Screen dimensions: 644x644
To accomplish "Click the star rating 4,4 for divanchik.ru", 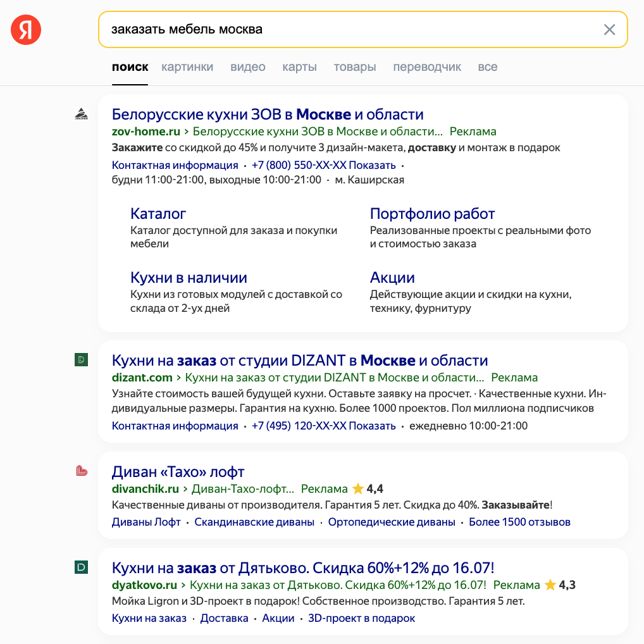I will pyautogui.click(x=368, y=489).
